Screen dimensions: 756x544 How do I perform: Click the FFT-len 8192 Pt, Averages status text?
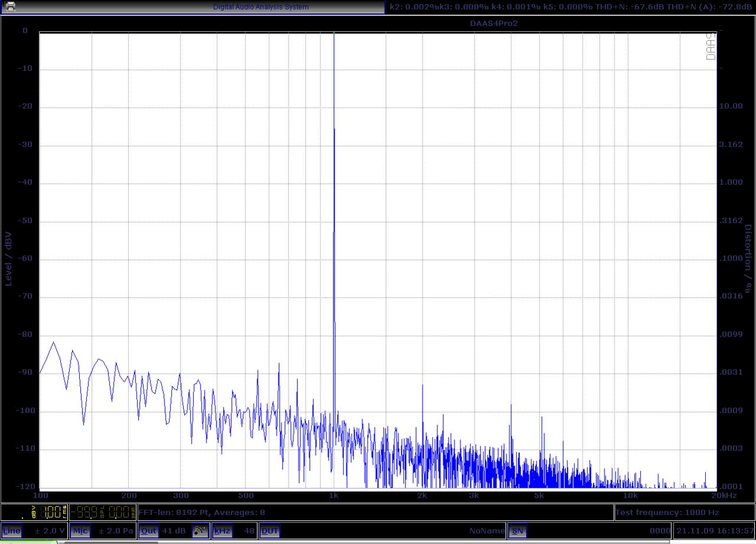click(x=202, y=512)
